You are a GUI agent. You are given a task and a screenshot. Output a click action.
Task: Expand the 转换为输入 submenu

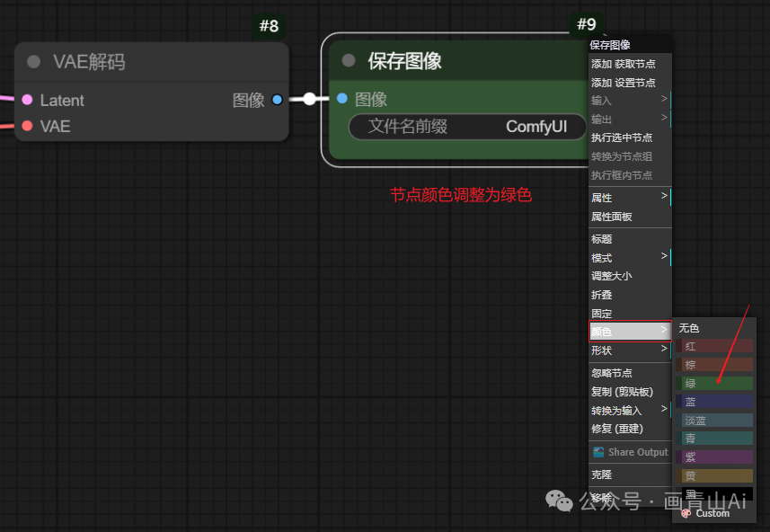[630, 410]
